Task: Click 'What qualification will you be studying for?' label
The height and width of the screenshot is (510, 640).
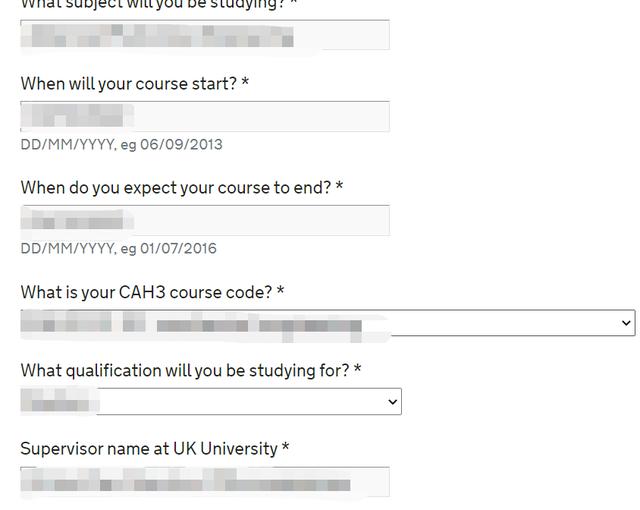Action: coord(185,370)
